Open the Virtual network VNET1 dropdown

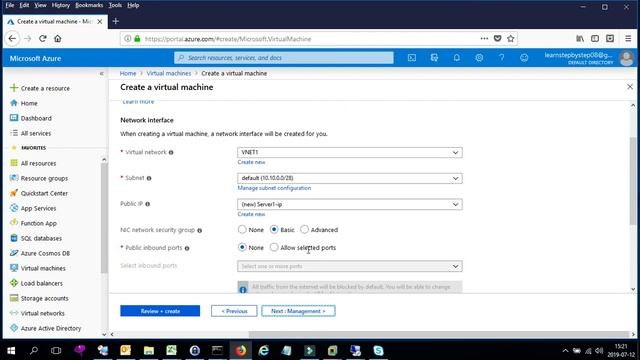coord(350,152)
